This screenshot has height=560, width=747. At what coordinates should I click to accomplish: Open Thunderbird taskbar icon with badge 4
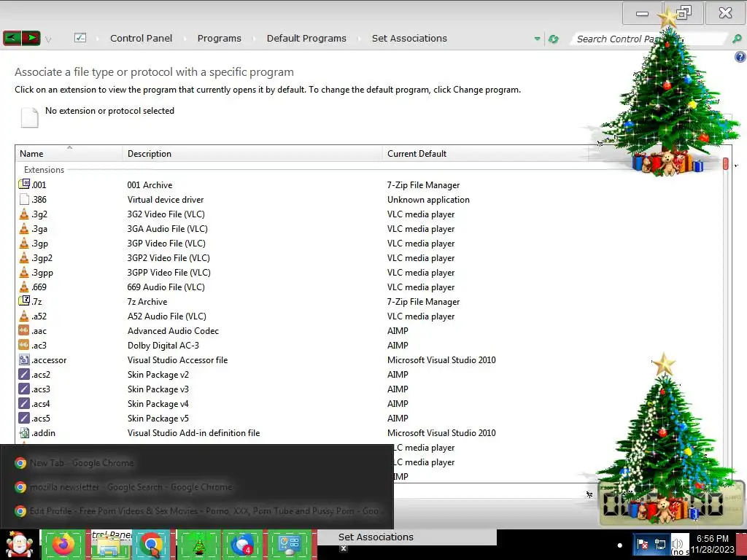coord(244,544)
